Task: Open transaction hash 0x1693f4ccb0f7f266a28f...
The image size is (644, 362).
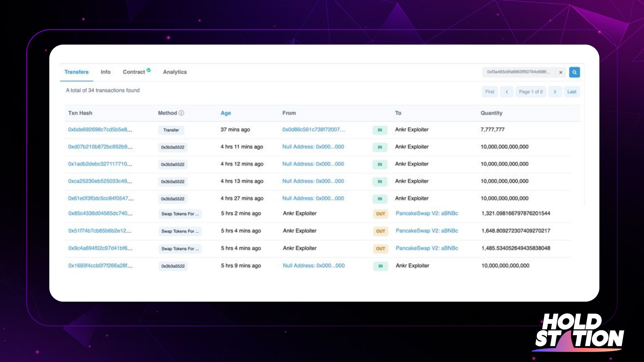Action: (x=100, y=266)
